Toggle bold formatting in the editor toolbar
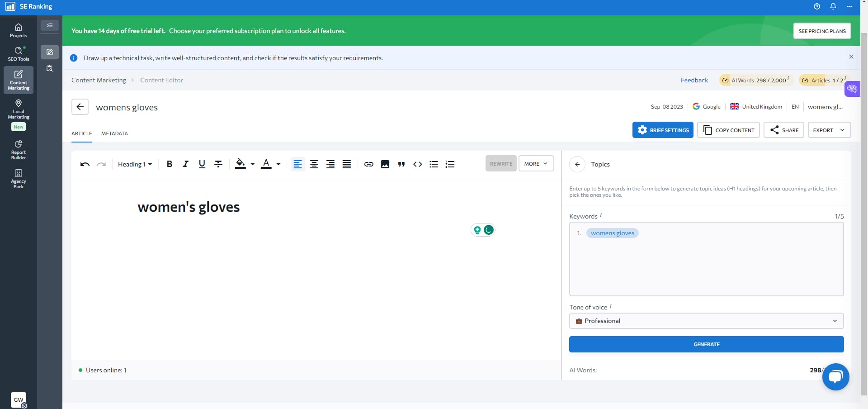 (x=169, y=164)
